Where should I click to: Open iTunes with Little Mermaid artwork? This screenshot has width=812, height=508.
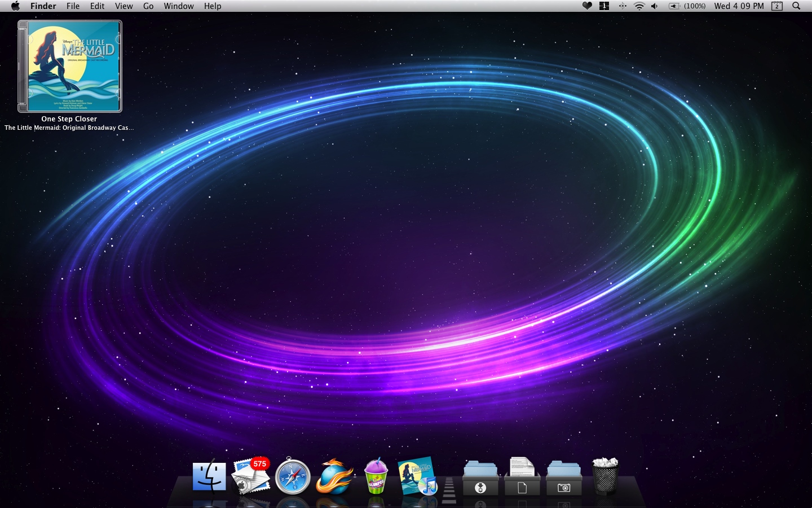(417, 477)
